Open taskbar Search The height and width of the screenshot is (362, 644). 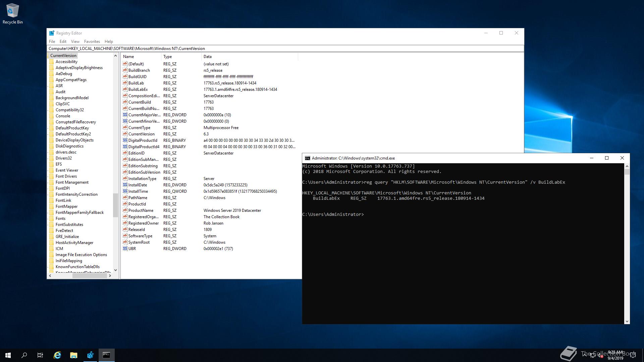24,355
